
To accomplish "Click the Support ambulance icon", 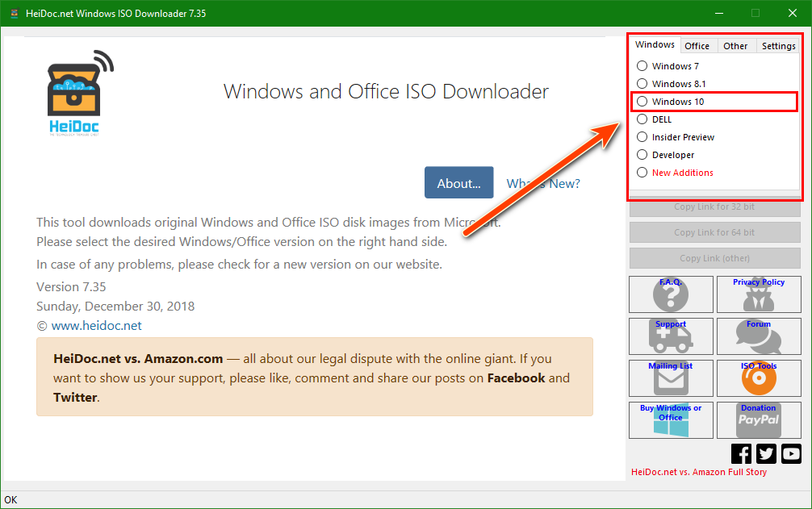I will click(671, 336).
